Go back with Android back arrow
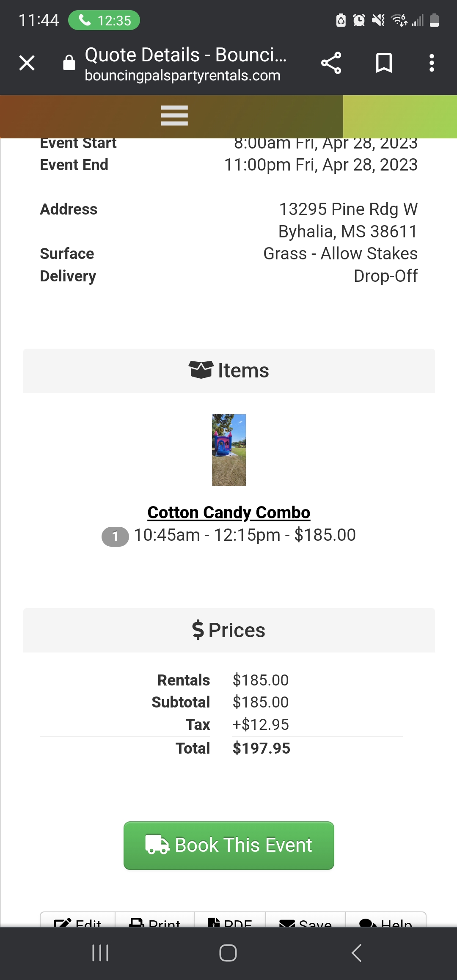This screenshot has width=457, height=980. tap(356, 953)
